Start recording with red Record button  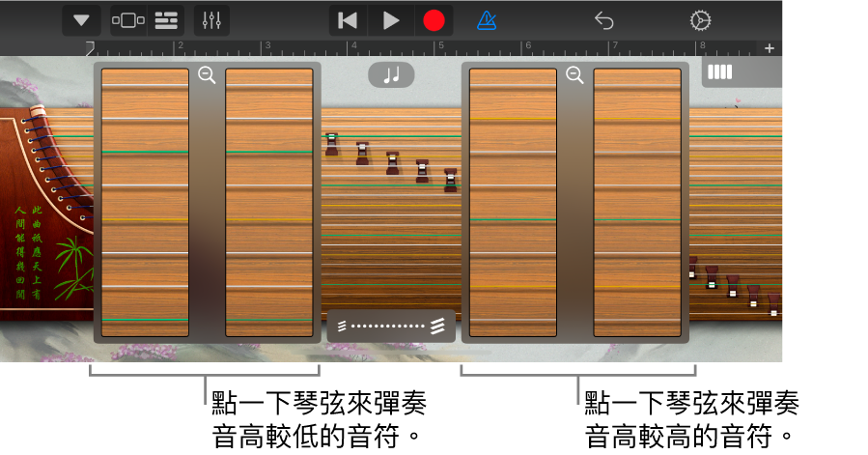point(434,21)
